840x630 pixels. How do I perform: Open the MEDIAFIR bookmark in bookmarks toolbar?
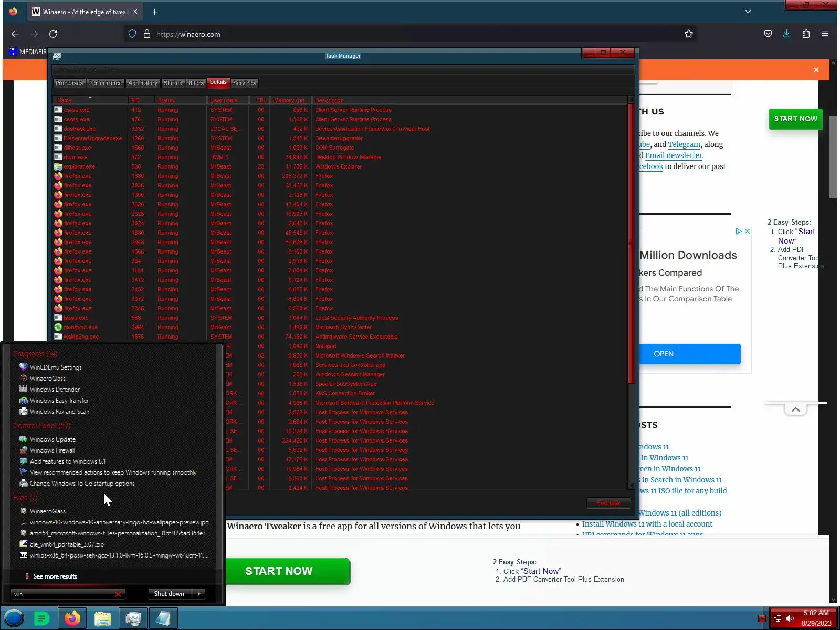28,52
